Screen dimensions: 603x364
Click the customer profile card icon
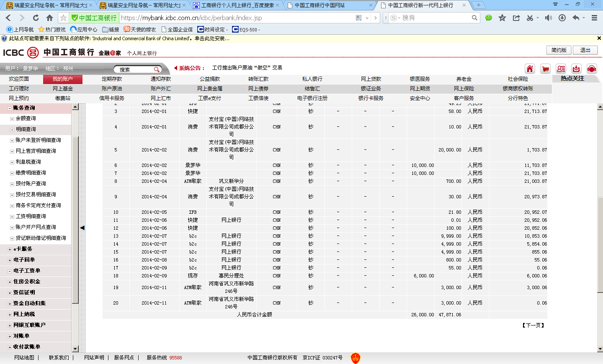coord(561,69)
